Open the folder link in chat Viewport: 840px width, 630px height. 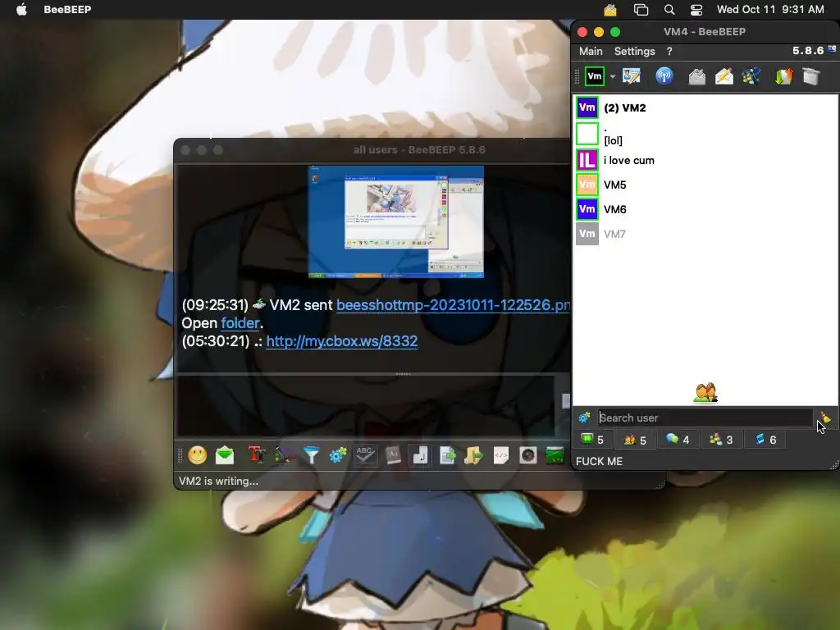pyautogui.click(x=240, y=323)
